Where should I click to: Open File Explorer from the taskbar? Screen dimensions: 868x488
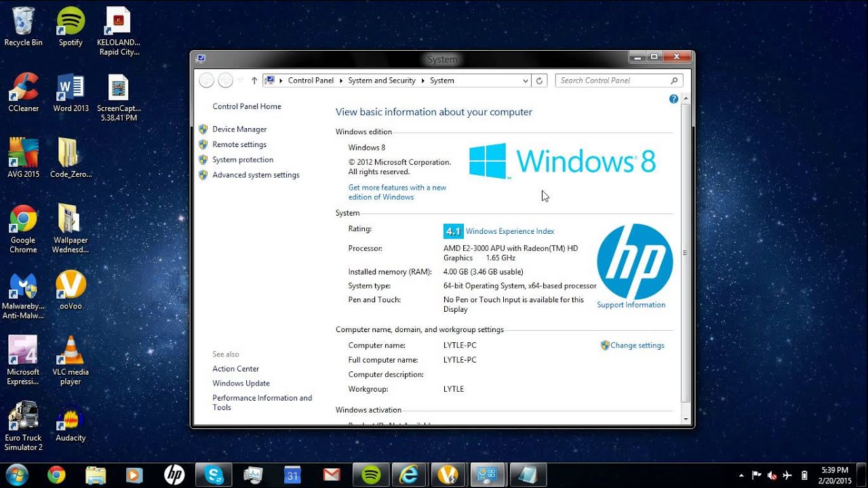(x=96, y=475)
